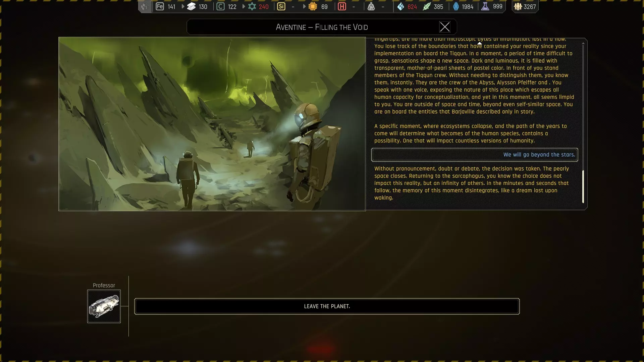This screenshot has width=644, height=362.
Task: Click the blue water droplet icon
Action: pos(400,6)
